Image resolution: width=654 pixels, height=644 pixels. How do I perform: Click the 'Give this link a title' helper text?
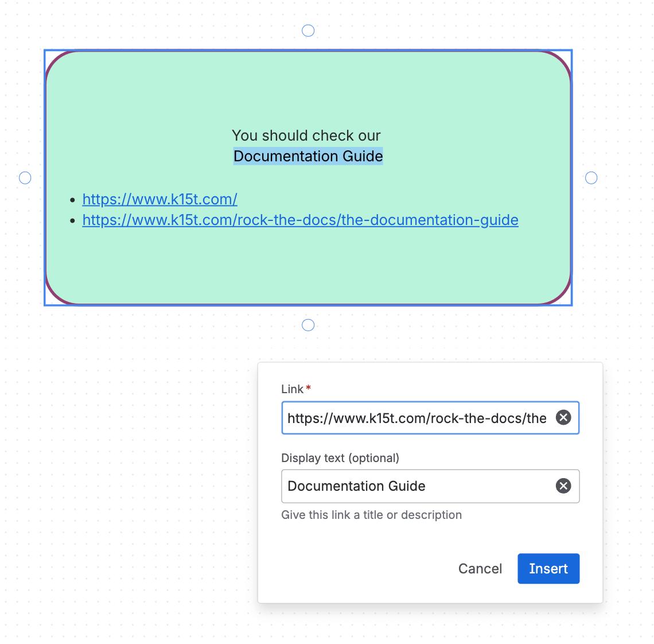click(x=371, y=515)
